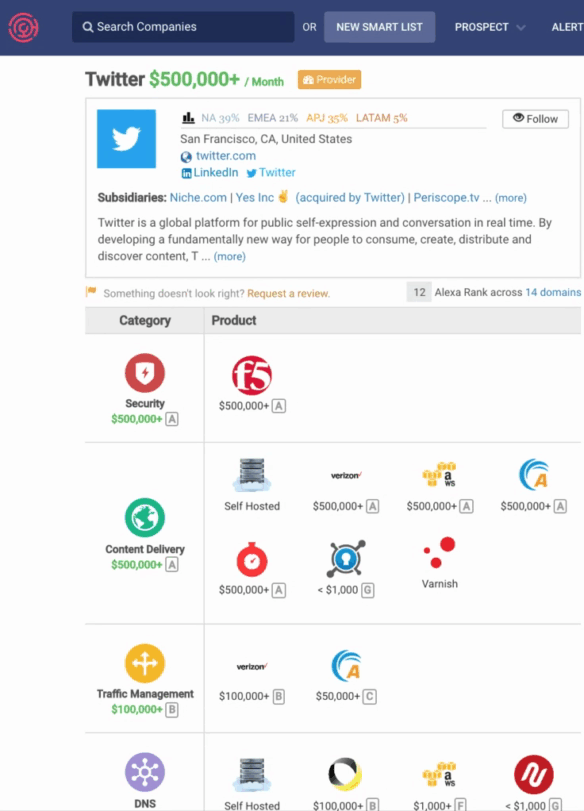Click the Follow button
Screen dimensions: 584x811
(x=534, y=118)
